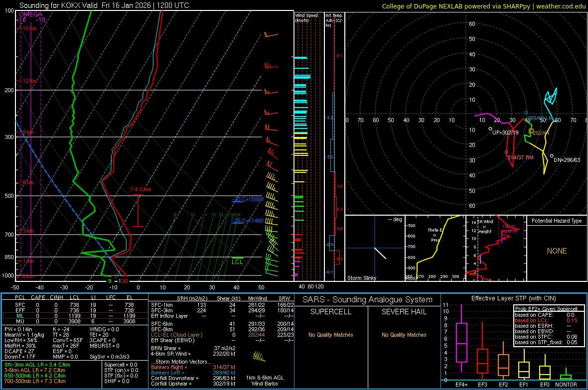
Task: Click the K = -24 index value
Action: 61,329
